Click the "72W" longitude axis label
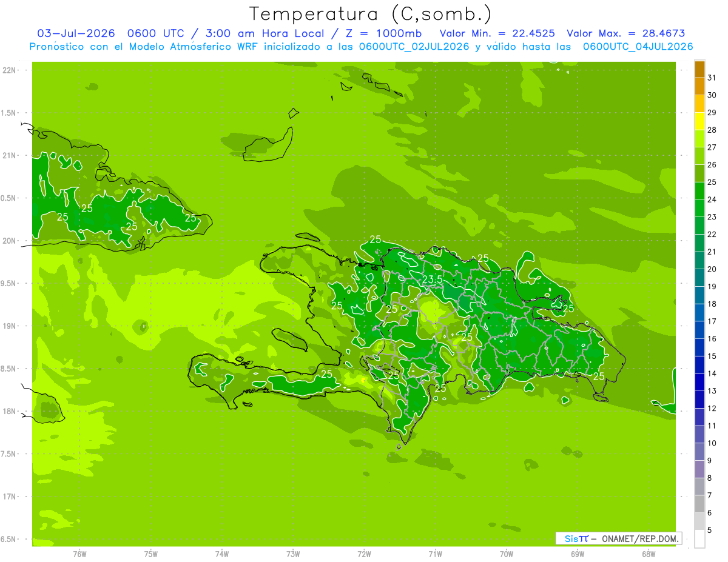Screen dimensions: 728x562 tap(364, 554)
